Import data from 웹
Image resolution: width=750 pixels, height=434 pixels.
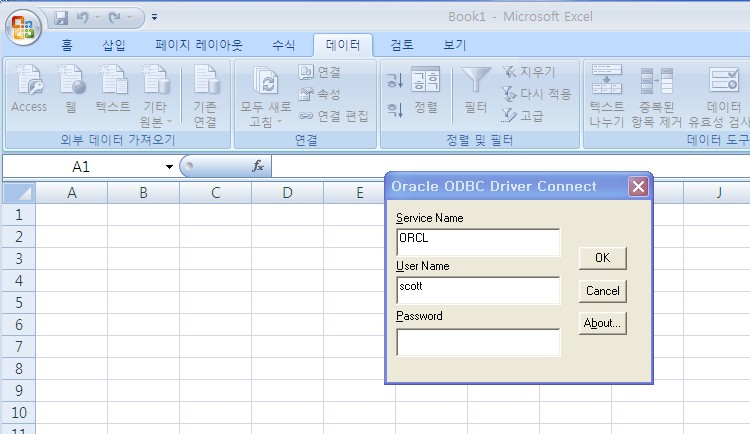pos(71,89)
